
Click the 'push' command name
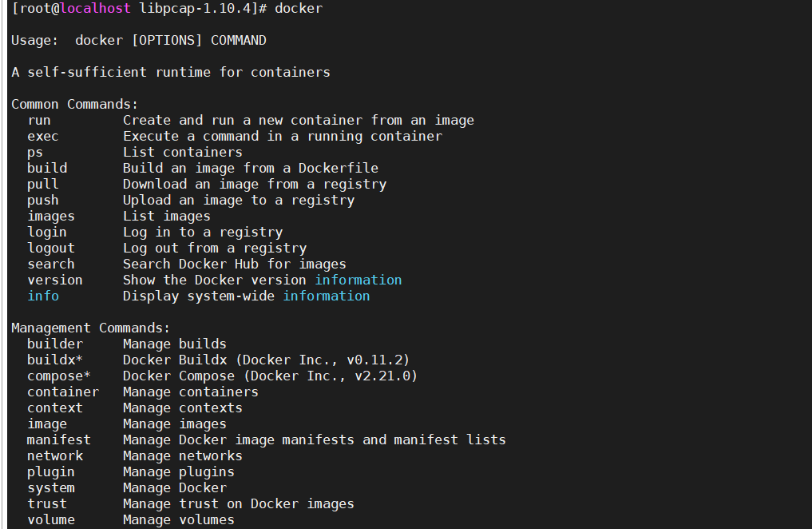click(43, 200)
